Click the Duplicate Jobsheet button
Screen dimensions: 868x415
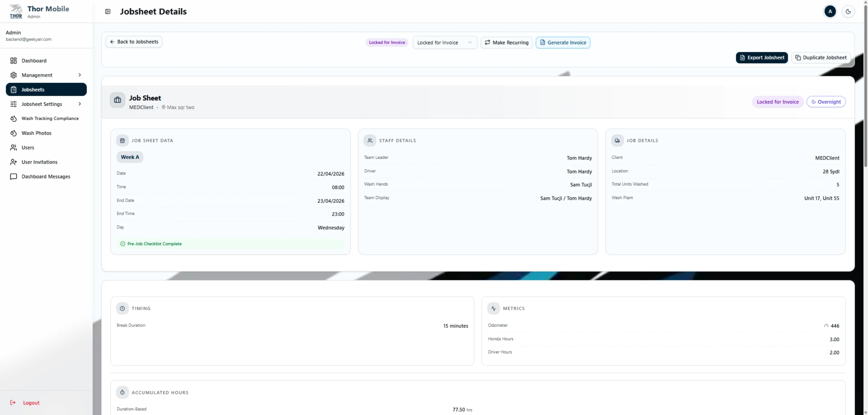pyautogui.click(x=821, y=58)
